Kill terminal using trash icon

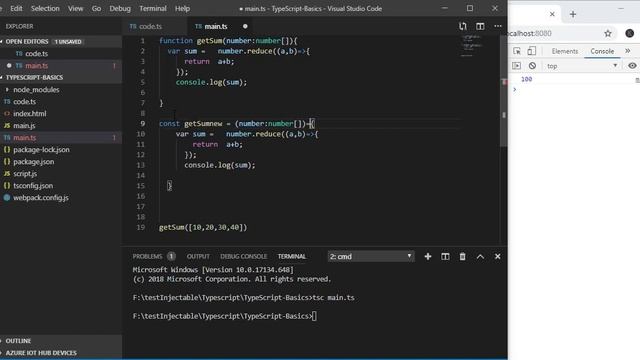click(462, 256)
